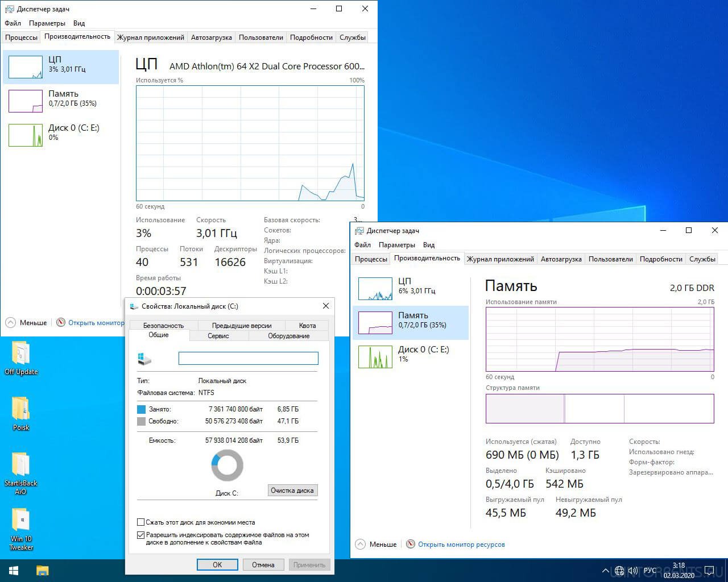Image resolution: width=728 pixels, height=582 pixels.
Task: Open the Windows Start menu
Action: tap(14, 571)
